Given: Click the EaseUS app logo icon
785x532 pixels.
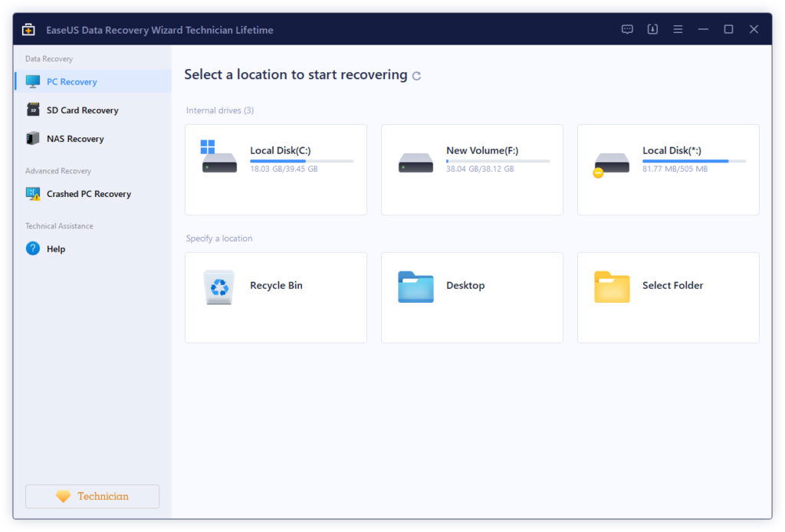Looking at the screenshot, I should coord(28,30).
